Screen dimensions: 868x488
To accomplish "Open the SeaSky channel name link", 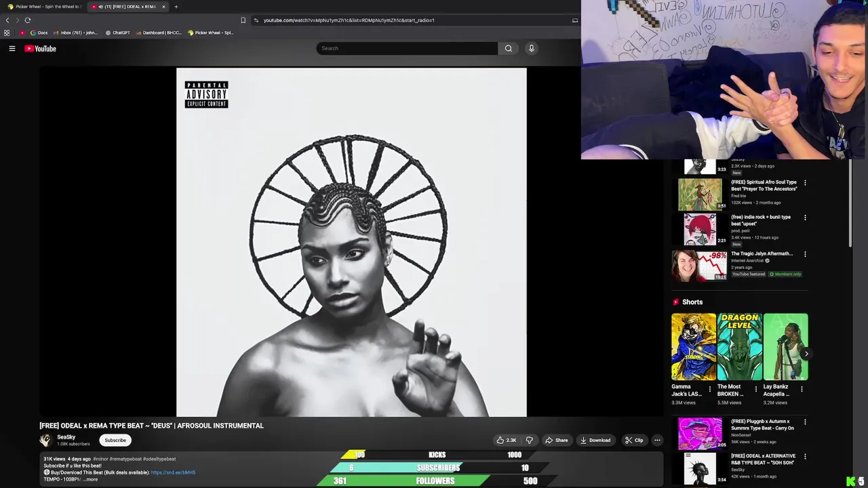I will coord(66,437).
